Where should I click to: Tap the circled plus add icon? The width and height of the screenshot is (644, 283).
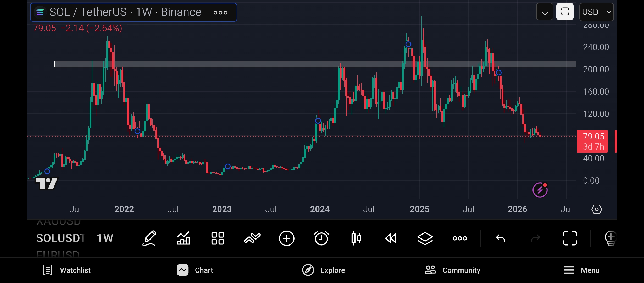(x=287, y=238)
